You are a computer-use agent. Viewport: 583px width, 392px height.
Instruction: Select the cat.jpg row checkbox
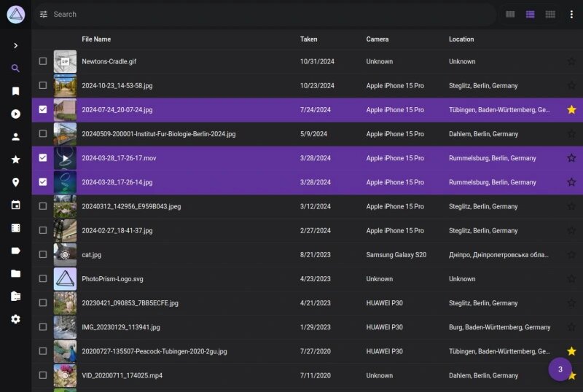pyautogui.click(x=43, y=255)
